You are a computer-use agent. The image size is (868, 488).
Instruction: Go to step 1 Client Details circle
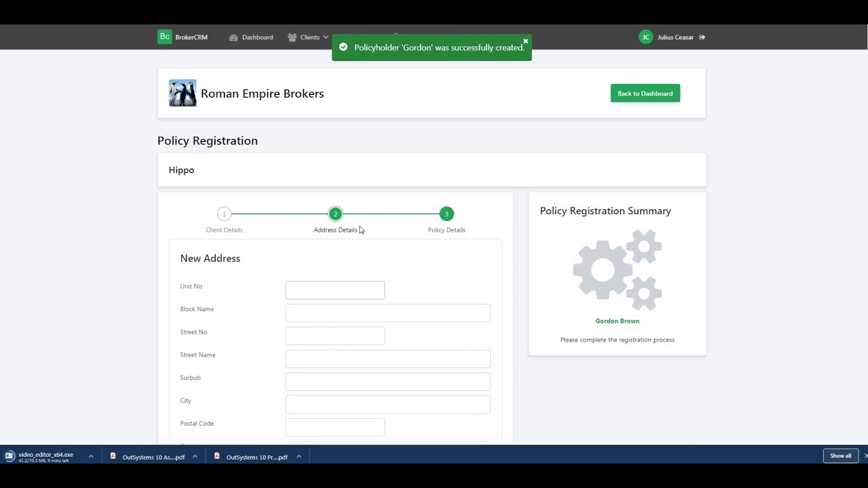click(224, 214)
